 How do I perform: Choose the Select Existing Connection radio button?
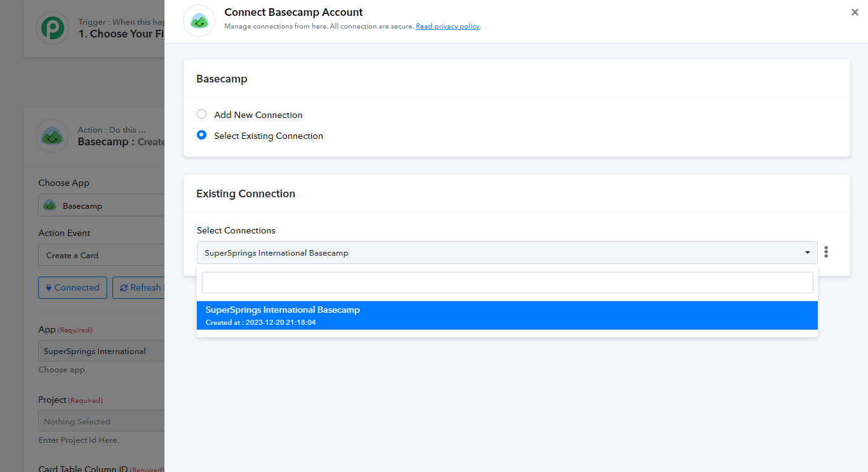click(201, 135)
